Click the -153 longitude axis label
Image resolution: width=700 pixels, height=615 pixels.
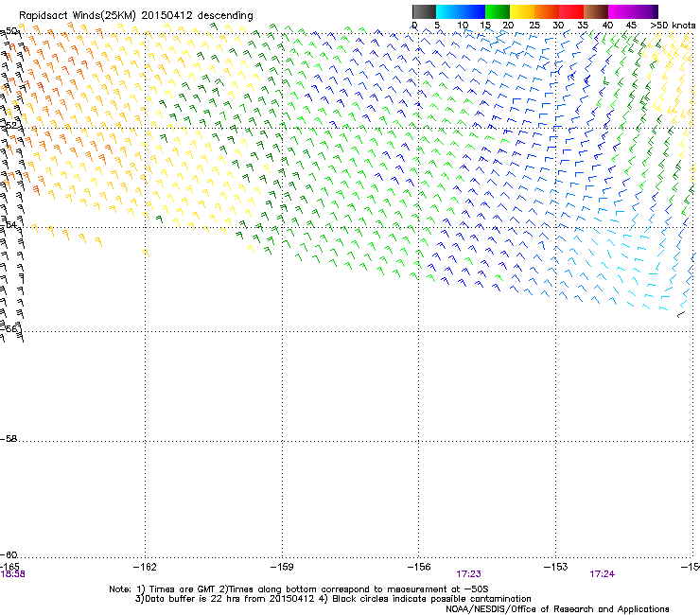[x=556, y=567]
